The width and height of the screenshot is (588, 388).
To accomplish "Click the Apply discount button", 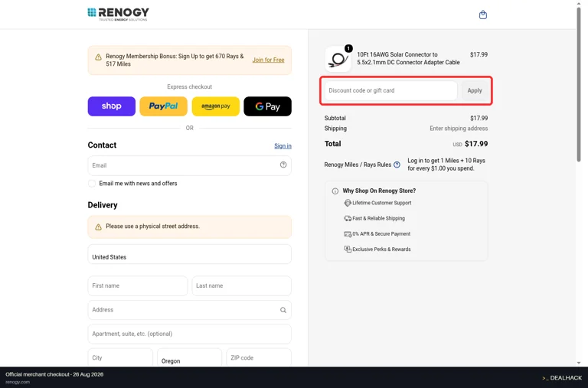I will click(x=475, y=90).
